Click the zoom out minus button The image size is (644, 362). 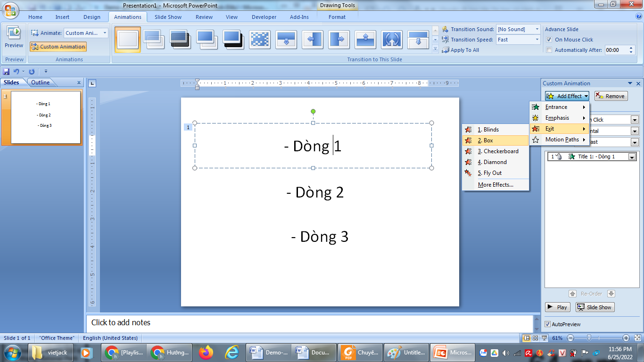[570, 338]
